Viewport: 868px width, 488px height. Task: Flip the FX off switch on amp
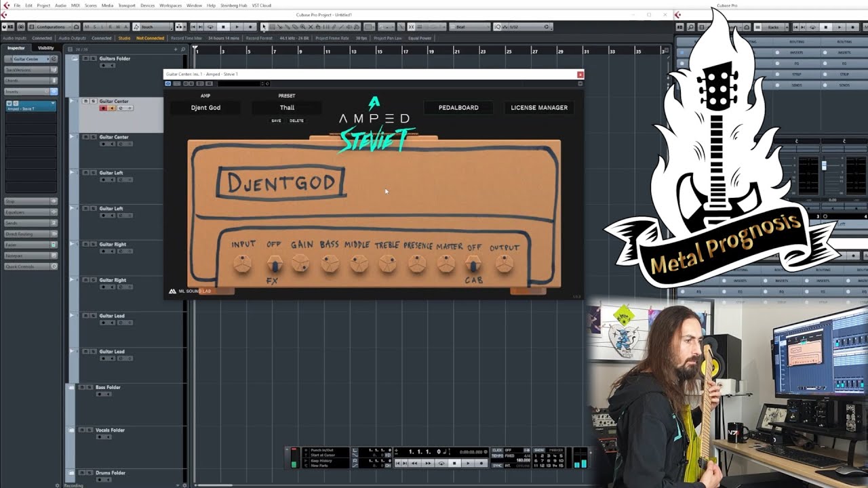[273, 264]
